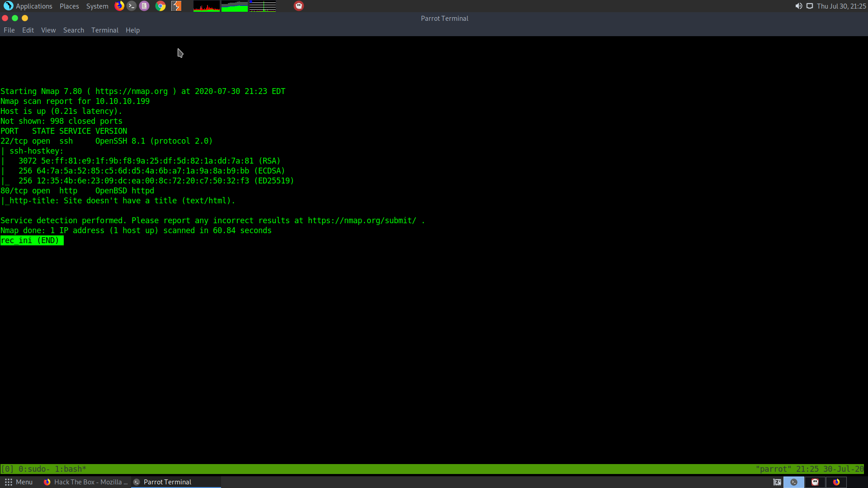
Task: Open terminal launcher in top panel
Action: point(132,6)
